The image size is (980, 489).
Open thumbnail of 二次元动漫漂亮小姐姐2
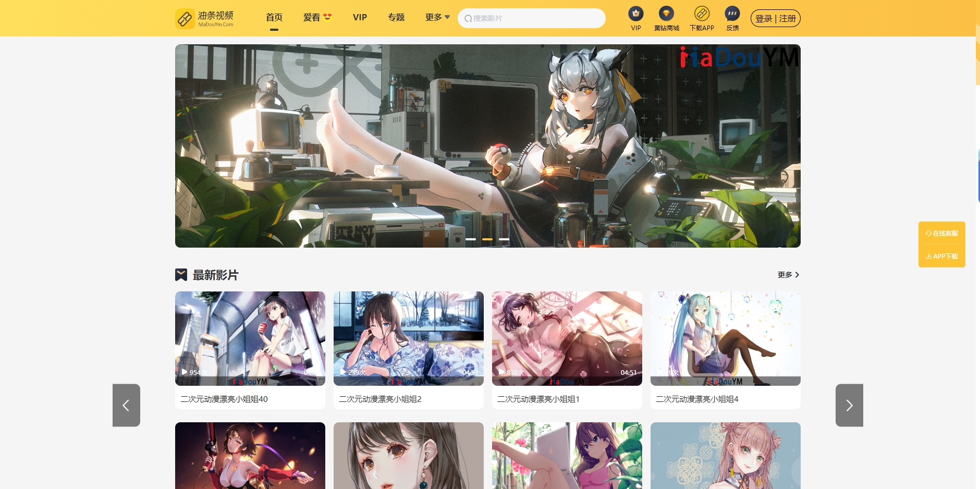coord(409,338)
